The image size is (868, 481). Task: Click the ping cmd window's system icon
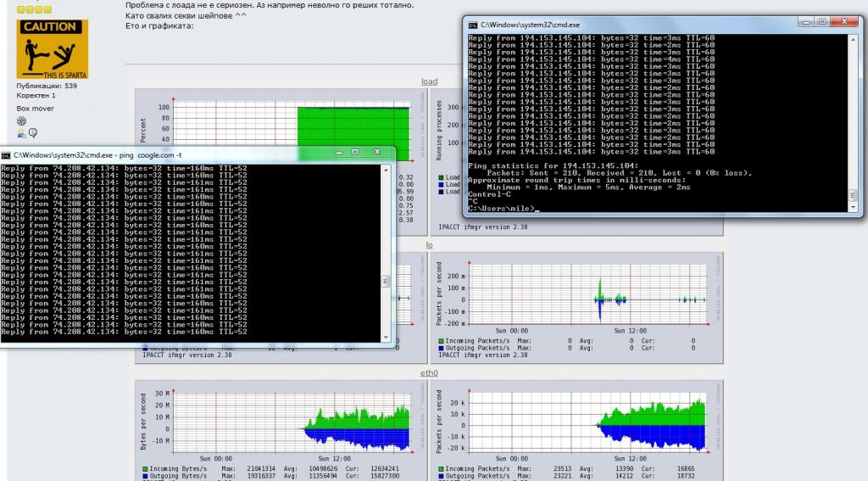pos(7,154)
